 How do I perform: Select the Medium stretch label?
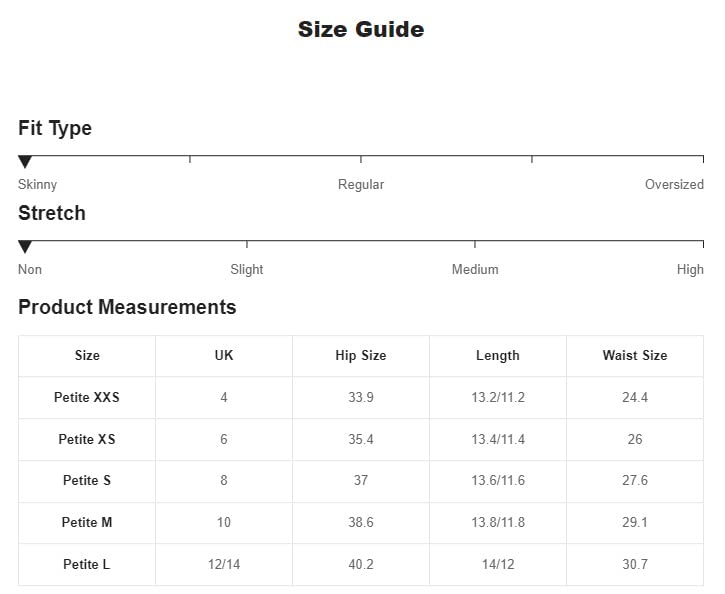[x=475, y=270]
